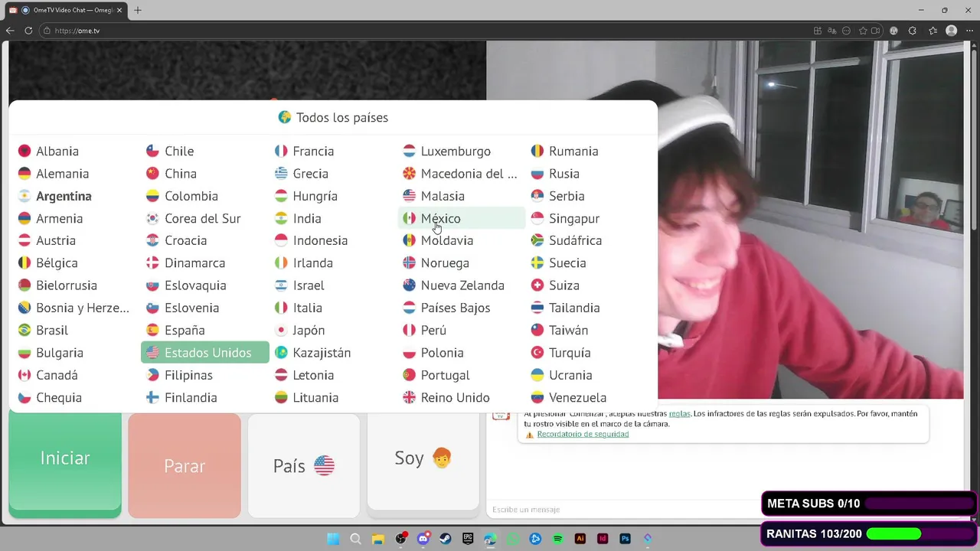Open browser settings and more menu
The height and width of the screenshot is (551, 980).
pos(969,31)
